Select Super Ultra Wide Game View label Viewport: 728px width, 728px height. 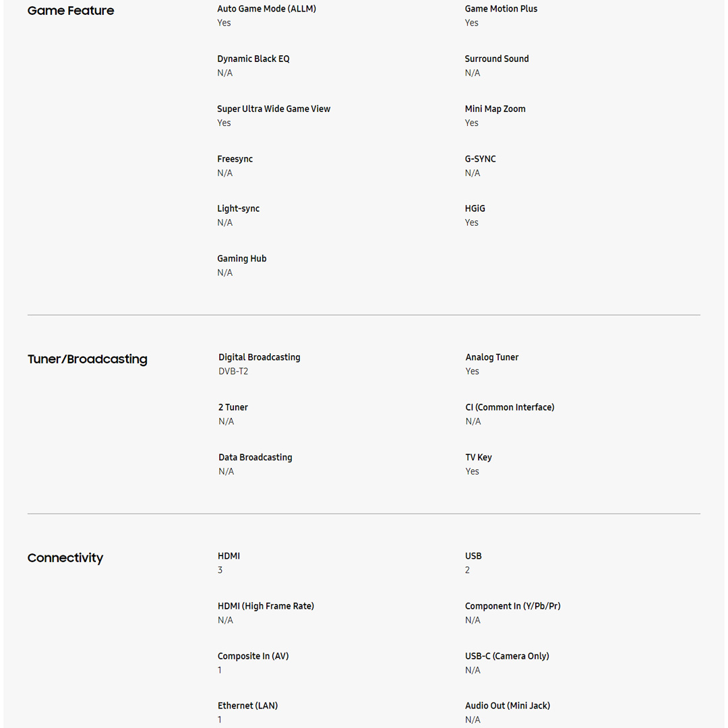tap(274, 109)
